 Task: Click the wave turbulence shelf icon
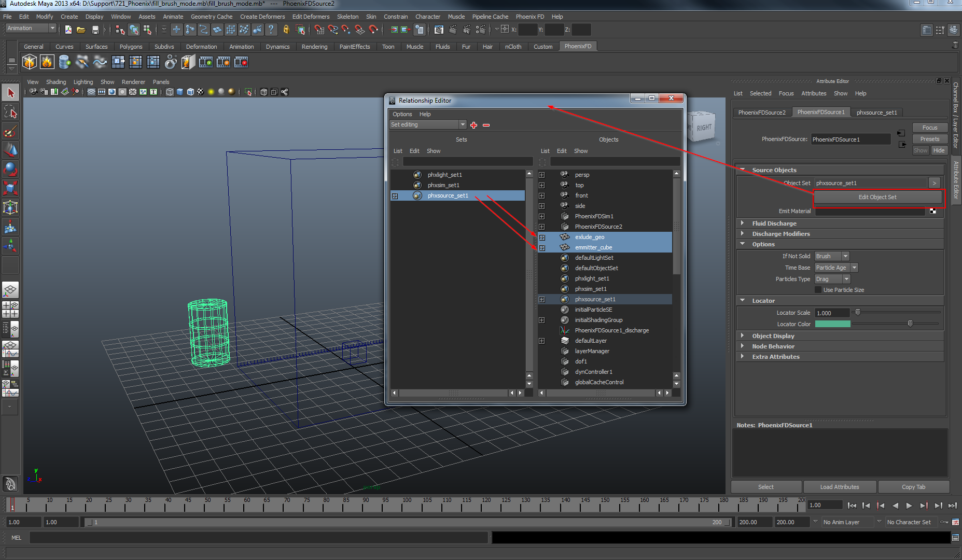pyautogui.click(x=100, y=62)
